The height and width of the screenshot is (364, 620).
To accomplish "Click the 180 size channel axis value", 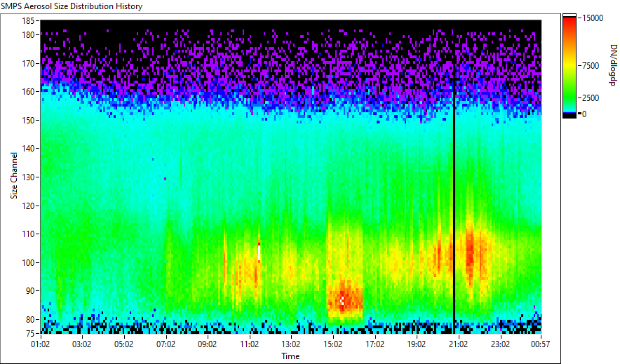I will pos(29,35).
